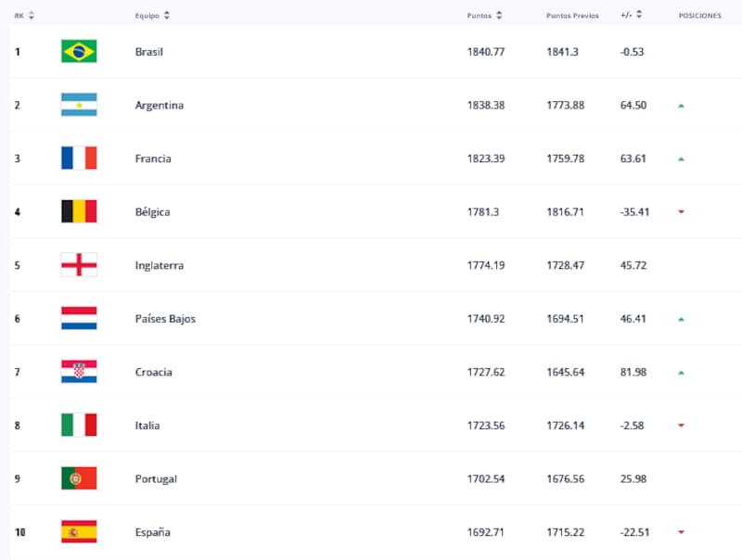The image size is (742, 560).
Task: Click the POSICIONES column header
Action: point(699,16)
